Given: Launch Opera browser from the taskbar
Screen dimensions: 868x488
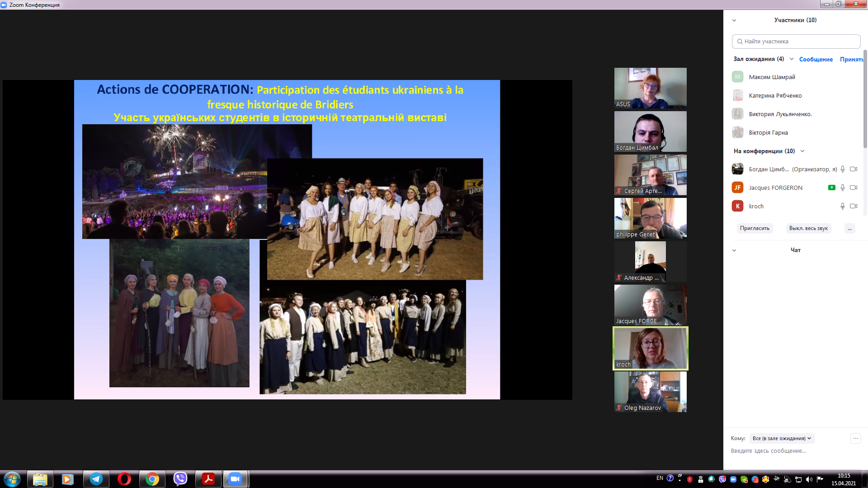Looking at the screenshot, I should [124, 479].
